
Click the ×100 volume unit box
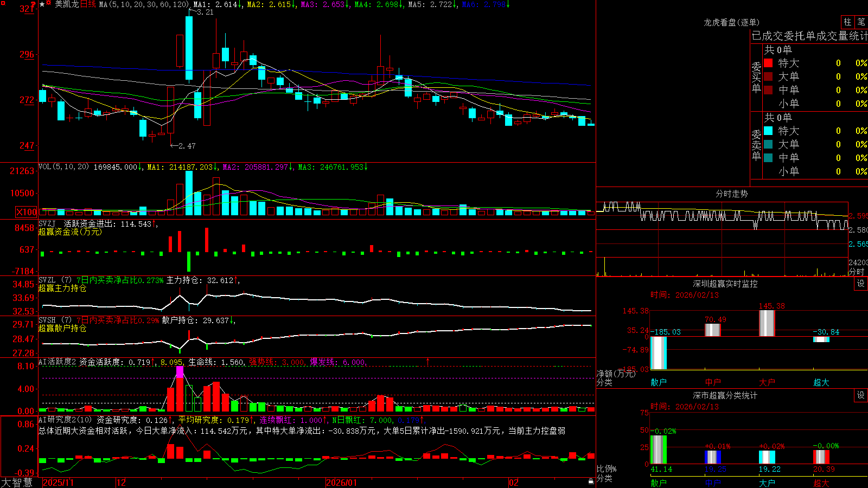click(x=26, y=213)
